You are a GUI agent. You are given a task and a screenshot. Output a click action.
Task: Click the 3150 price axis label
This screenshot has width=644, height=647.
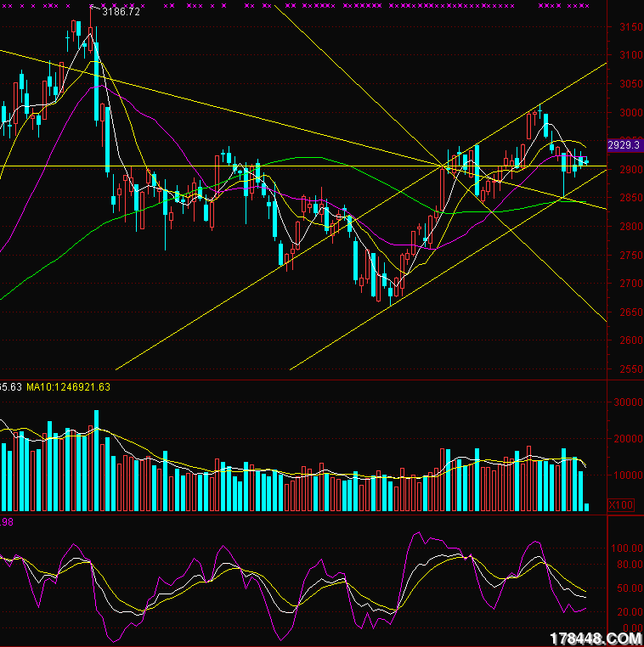[631, 27]
